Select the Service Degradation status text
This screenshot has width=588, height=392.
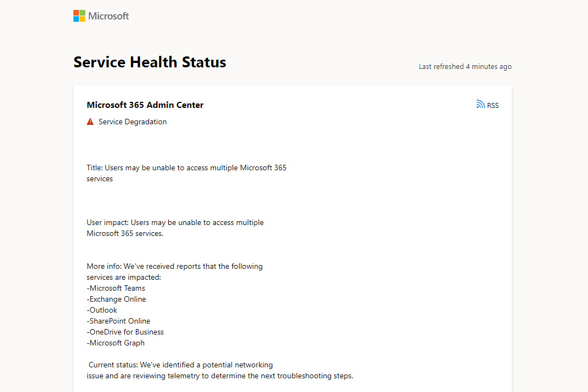[133, 122]
